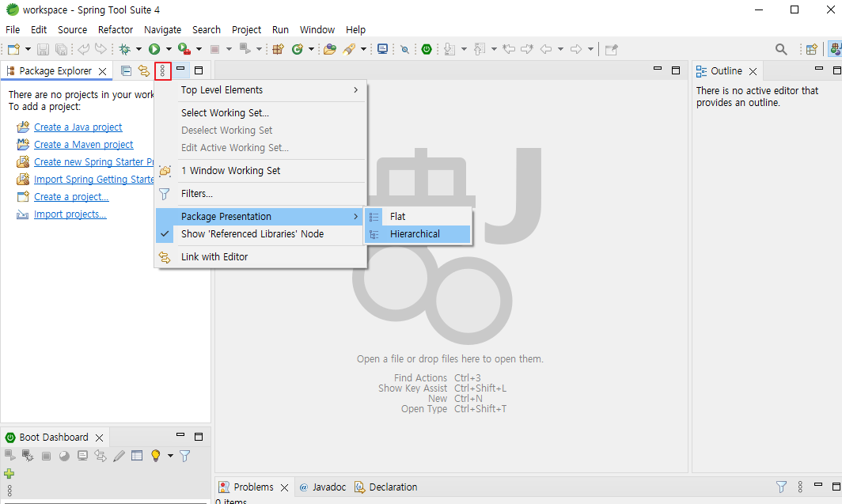
Task: Click the New Java Package icon
Action: point(279,49)
